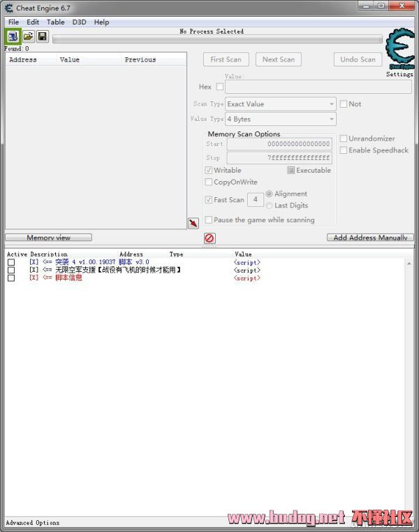Activate the 脚本信息 script checkbox
Image resolution: width=419 pixels, height=532 pixels.
(11, 278)
